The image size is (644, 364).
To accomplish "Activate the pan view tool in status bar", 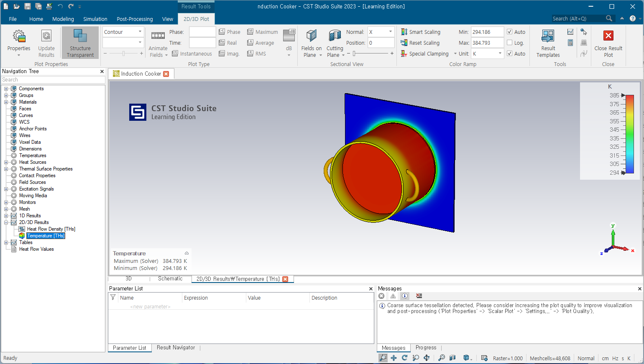I will pyautogui.click(x=394, y=358).
